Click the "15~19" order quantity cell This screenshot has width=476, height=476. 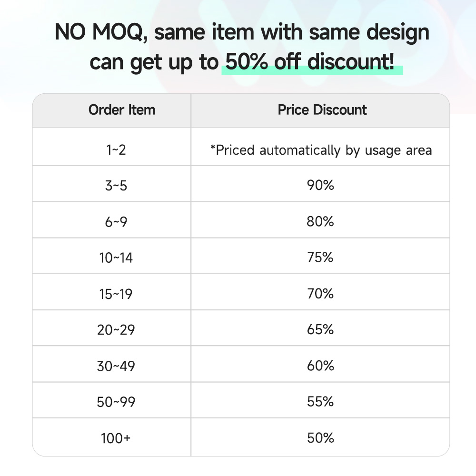click(116, 294)
